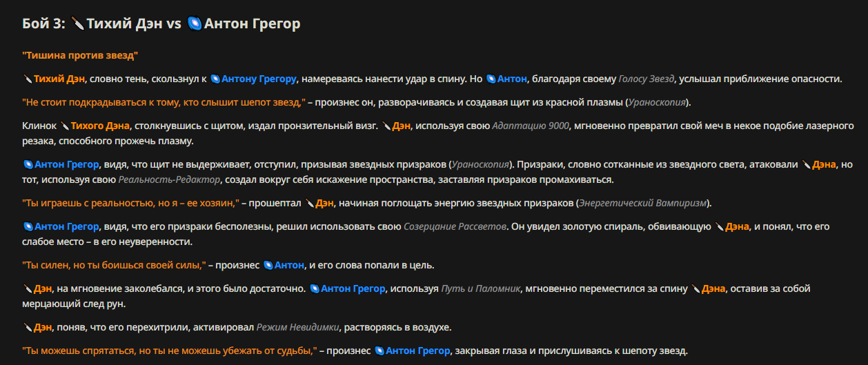This screenshot has height=365, width=868.
Task: Click the blue icon before "Антон, благодаря"
Action: [491, 79]
